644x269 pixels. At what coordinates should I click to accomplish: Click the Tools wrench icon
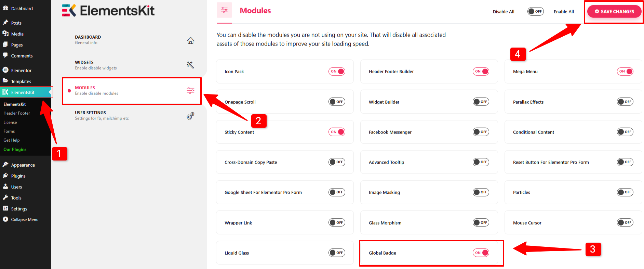pyautogui.click(x=5, y=197)
